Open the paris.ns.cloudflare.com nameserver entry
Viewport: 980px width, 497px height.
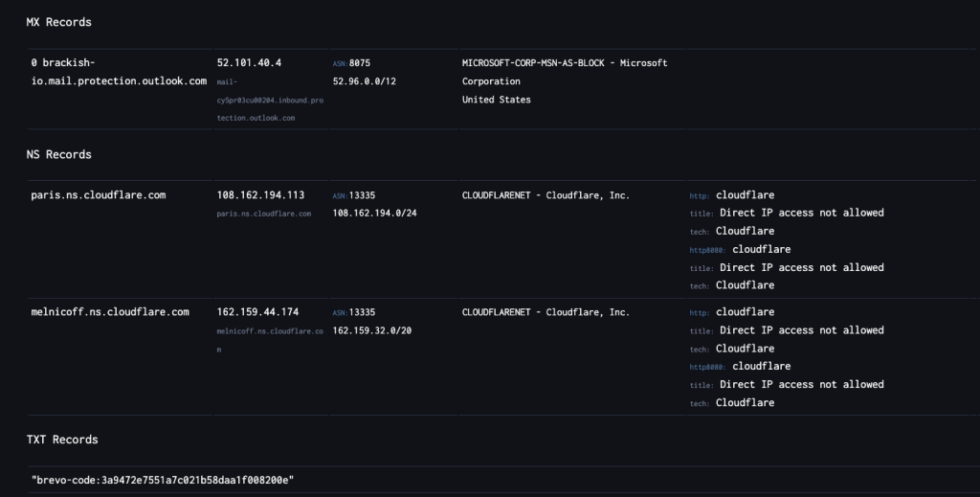(99, 195)
